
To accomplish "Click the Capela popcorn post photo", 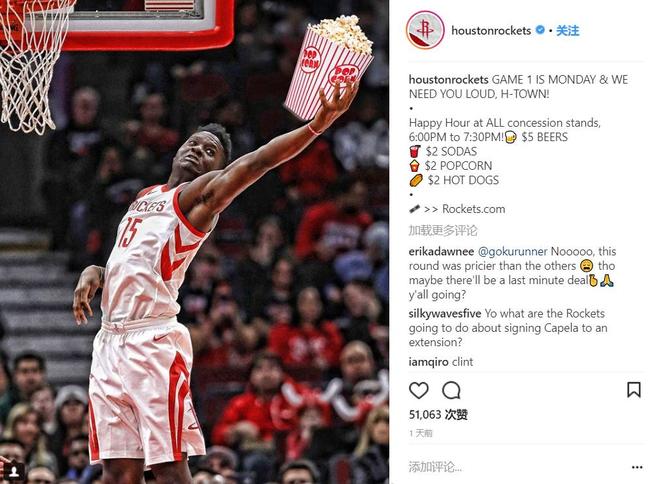I will pos(194,242).
